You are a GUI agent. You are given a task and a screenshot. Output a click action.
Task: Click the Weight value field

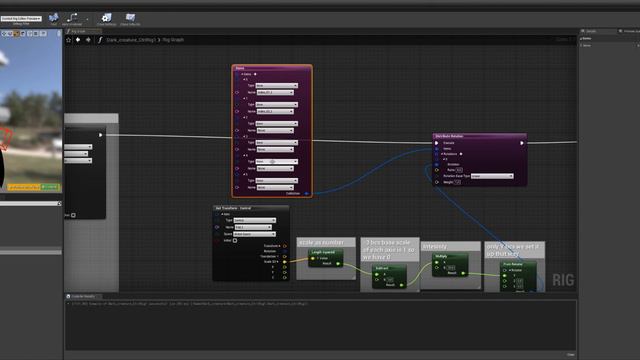pyautogui.click(x=457, y=182)
